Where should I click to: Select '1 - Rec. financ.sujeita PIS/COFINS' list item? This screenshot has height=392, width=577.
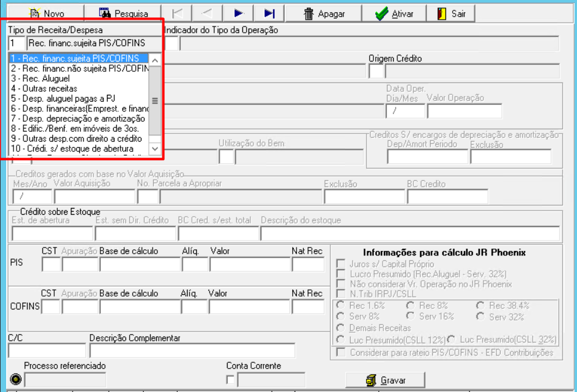(79, 58)
